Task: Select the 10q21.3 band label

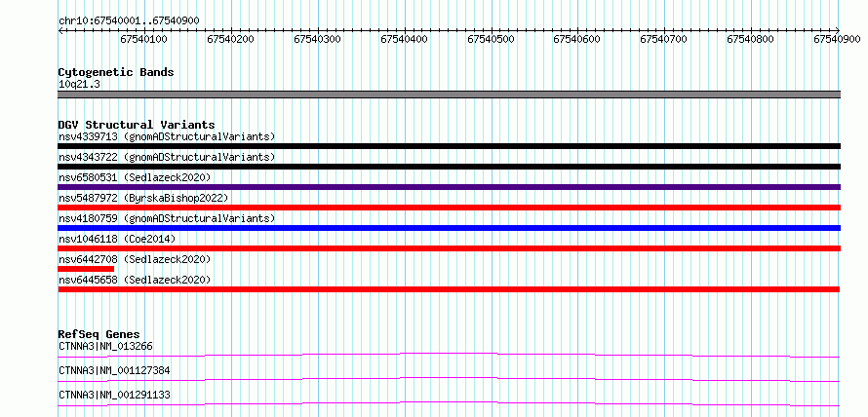Action: pos(79,85)
